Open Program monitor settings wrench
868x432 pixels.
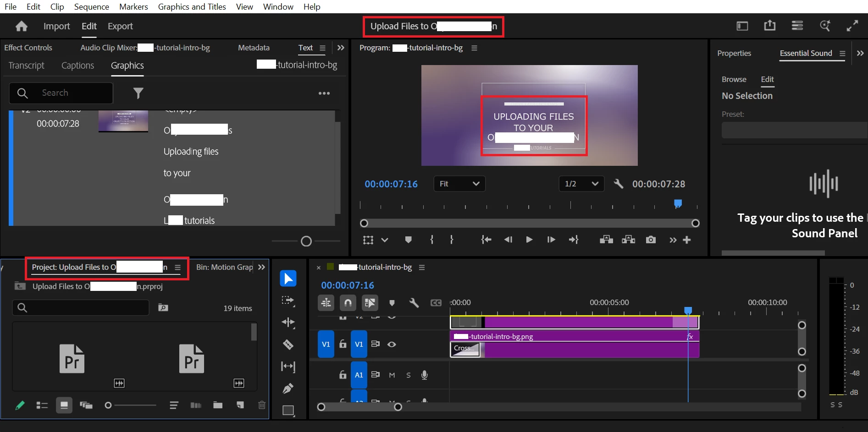pyautogui.click(x=619, y=184)
